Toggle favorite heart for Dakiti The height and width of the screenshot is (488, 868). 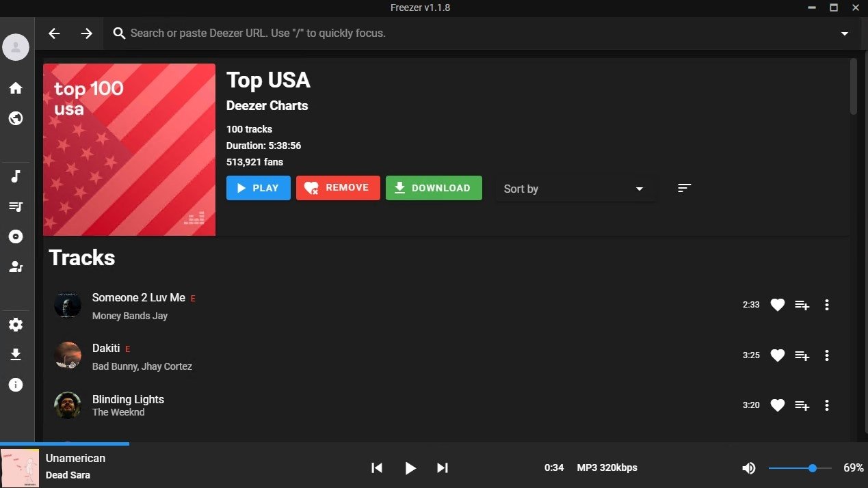coord(778,355)
